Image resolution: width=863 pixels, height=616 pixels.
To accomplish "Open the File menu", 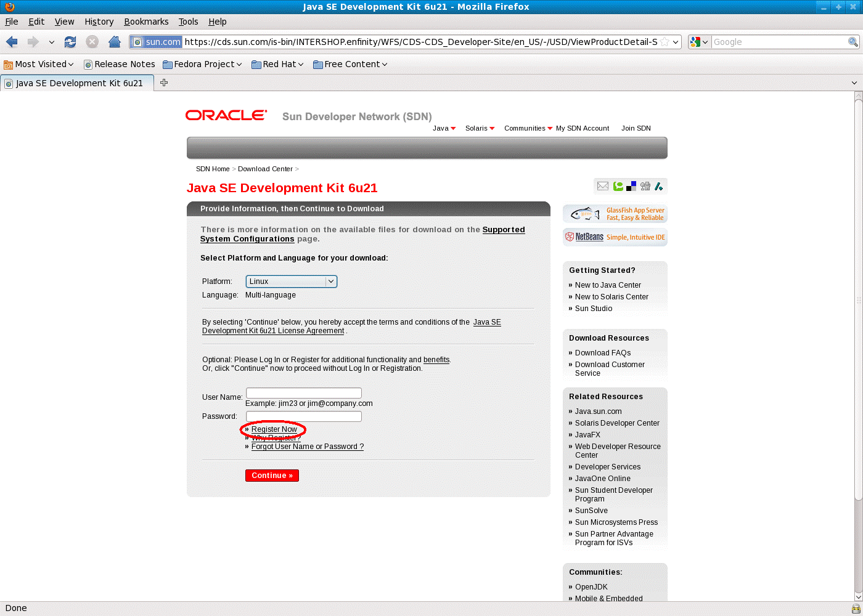I will tap(12, 22).
